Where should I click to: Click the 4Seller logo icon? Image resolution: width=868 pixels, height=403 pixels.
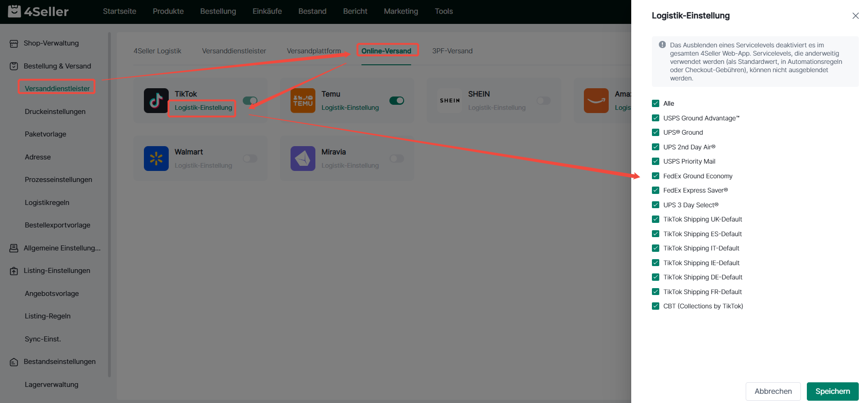click(14, 11)
